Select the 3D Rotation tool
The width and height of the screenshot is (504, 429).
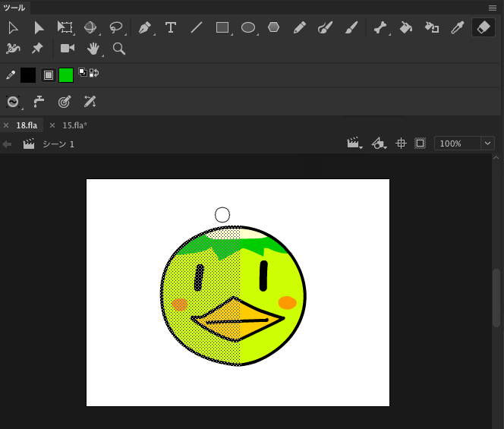click(x=90, y=27)
